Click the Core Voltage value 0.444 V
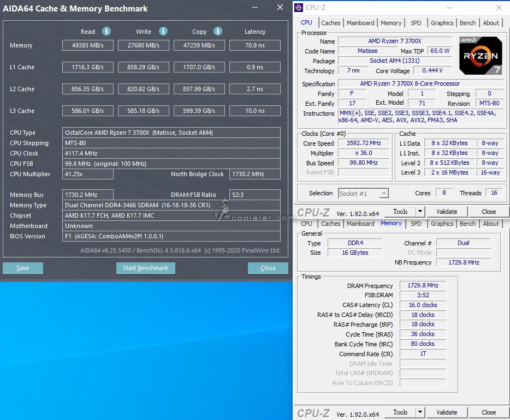510x420 pixels. pyautogui.click(x=432, y=70)
